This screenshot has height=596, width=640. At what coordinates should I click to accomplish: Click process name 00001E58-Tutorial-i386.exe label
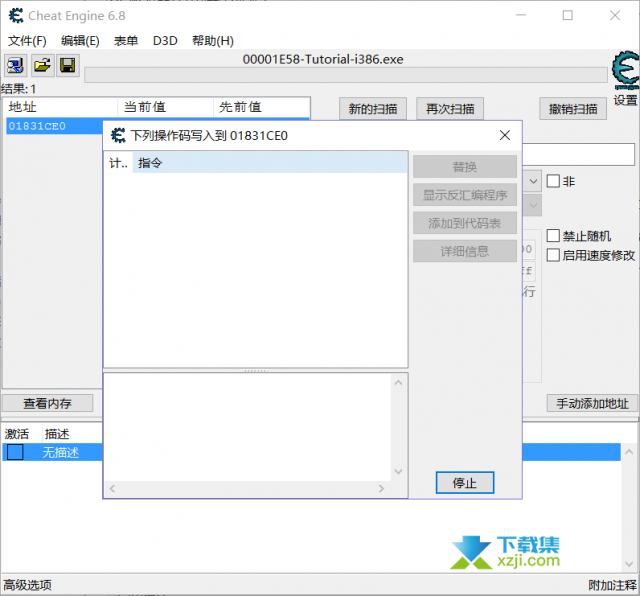(x=323, y=59)
